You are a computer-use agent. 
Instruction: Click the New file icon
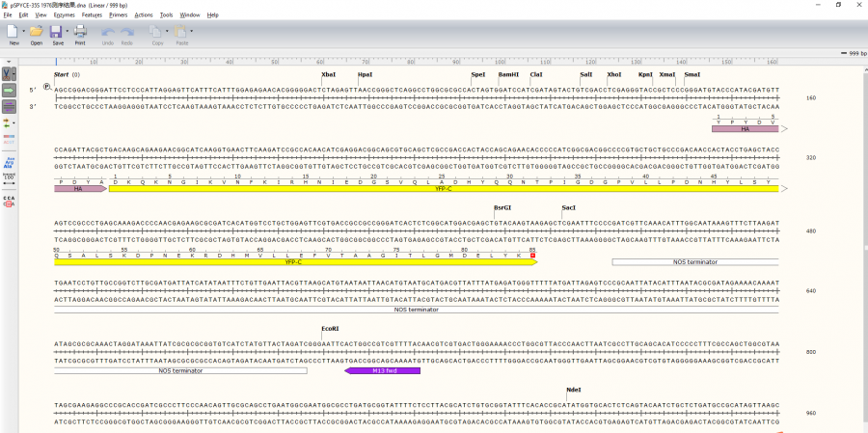(14, 32)
